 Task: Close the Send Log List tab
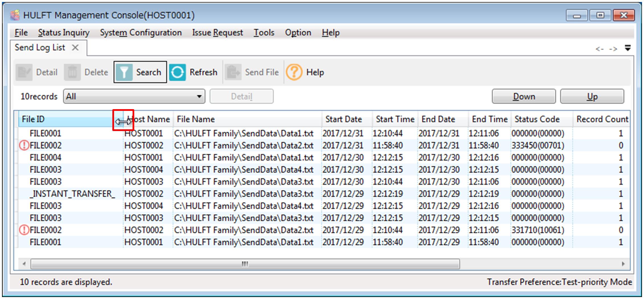[x=75, y=47]
